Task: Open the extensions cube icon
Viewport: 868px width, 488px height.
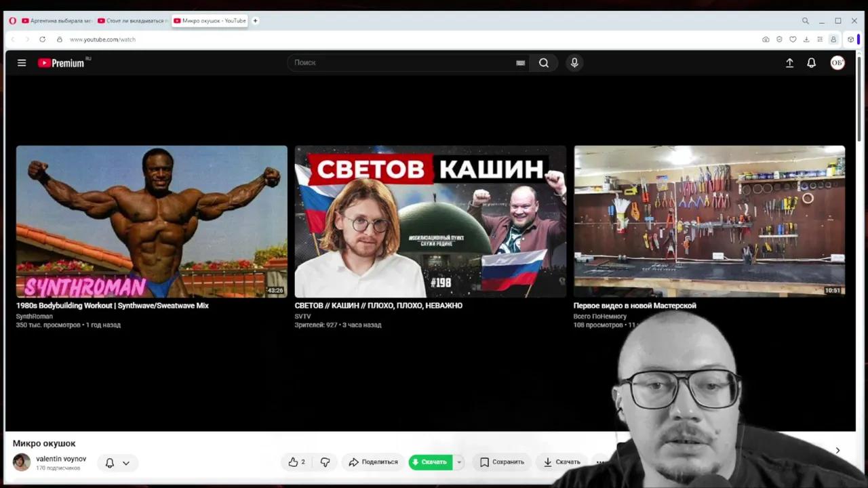Action: [x=850, y=39]
